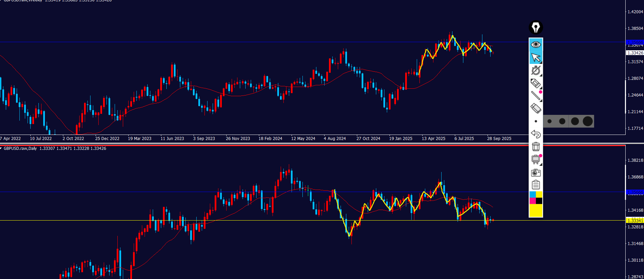Click the pen nib logo button

535,28
